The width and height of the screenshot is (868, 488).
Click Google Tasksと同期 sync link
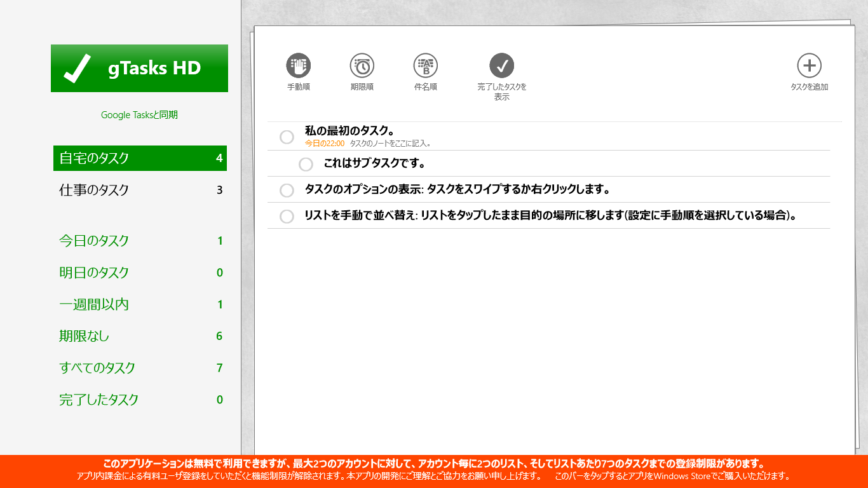click(139, 115)
